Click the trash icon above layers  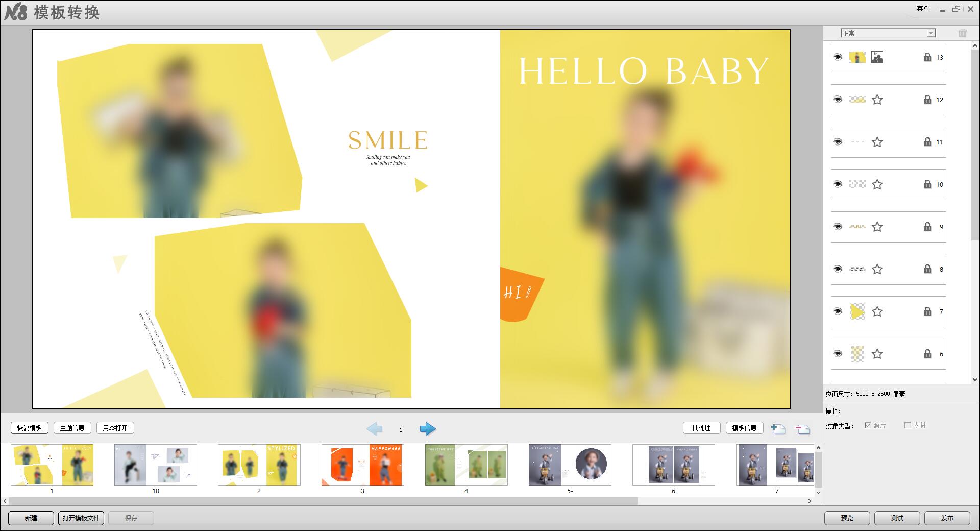(x=963, y=33)
